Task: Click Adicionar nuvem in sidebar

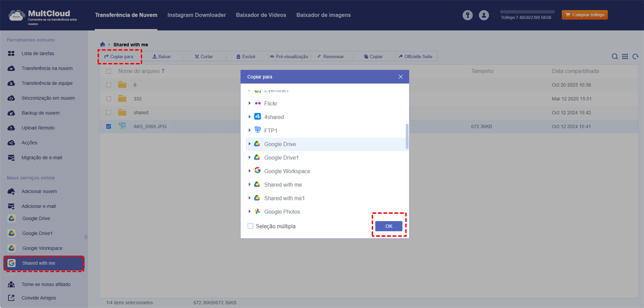Action: tap(39, 191)
